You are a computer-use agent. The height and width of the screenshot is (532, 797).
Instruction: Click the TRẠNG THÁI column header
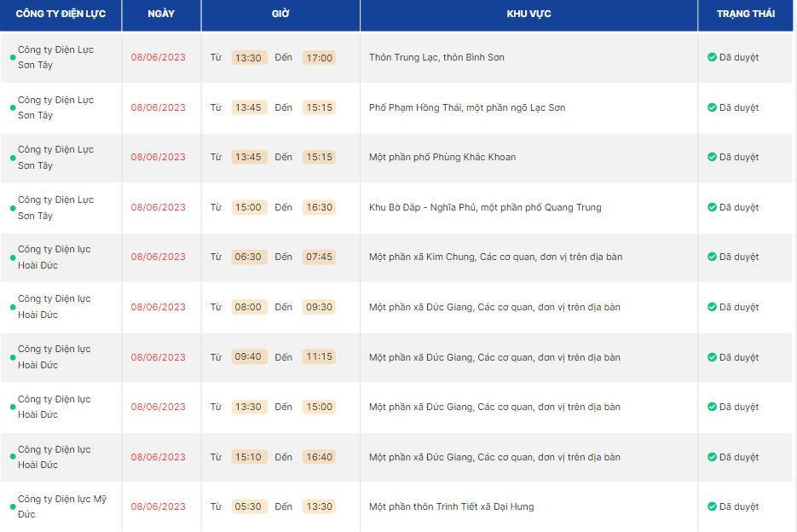coord(746,14)
